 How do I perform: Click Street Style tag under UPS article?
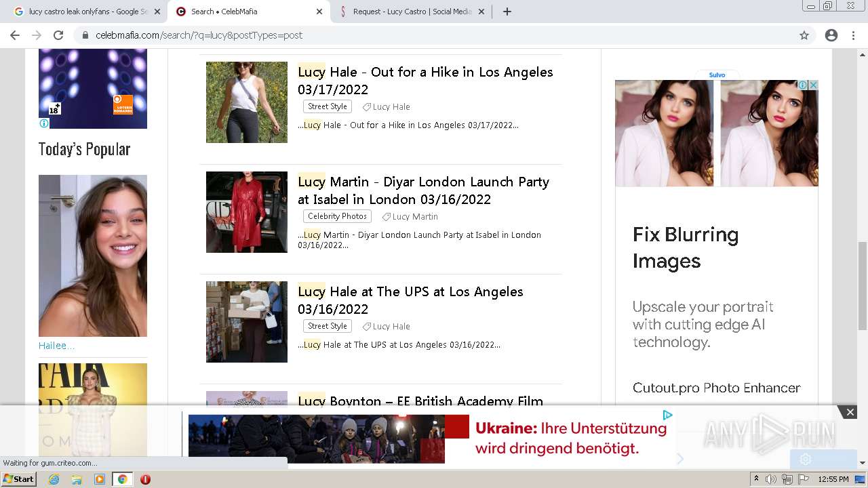point(327,326)
